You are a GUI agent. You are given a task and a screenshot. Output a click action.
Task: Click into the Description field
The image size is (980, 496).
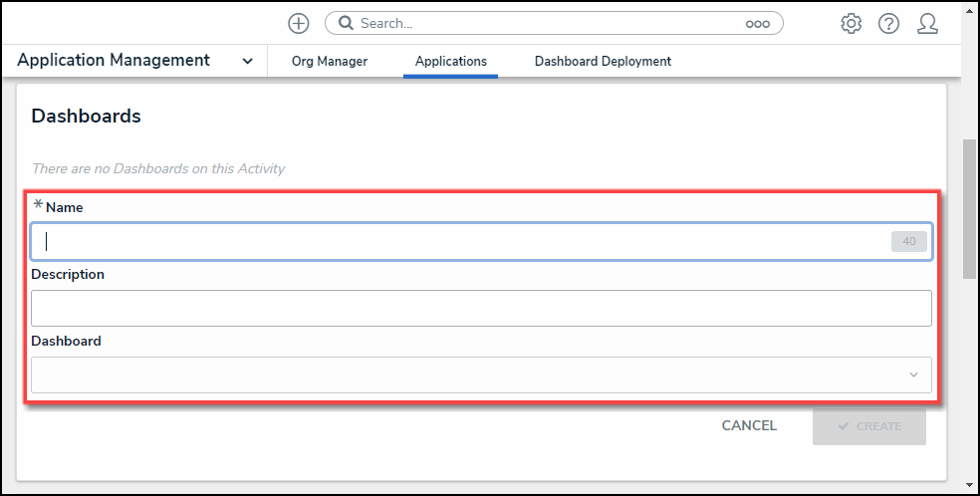tap(481, 309)
